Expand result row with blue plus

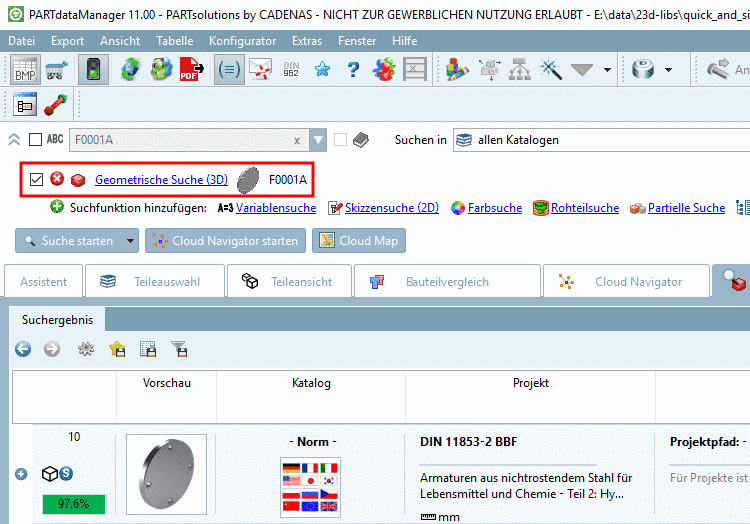(21, 474)
